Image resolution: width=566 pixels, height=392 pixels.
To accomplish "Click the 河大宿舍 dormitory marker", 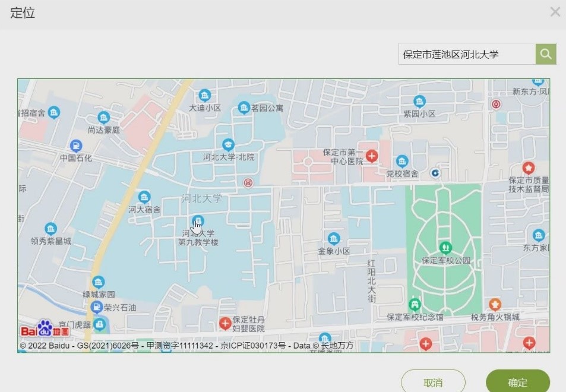I will pyautogui.click(x=144, y=197).
